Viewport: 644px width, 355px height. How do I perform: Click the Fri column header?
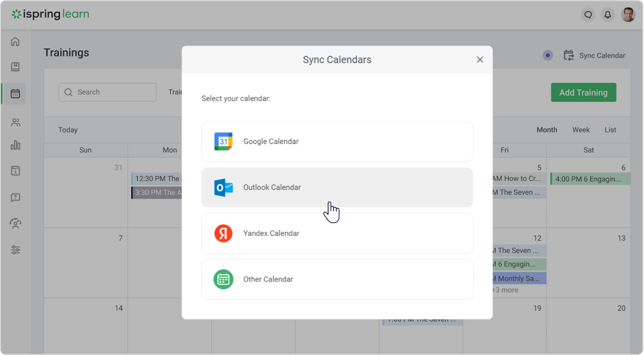point(504,150)
